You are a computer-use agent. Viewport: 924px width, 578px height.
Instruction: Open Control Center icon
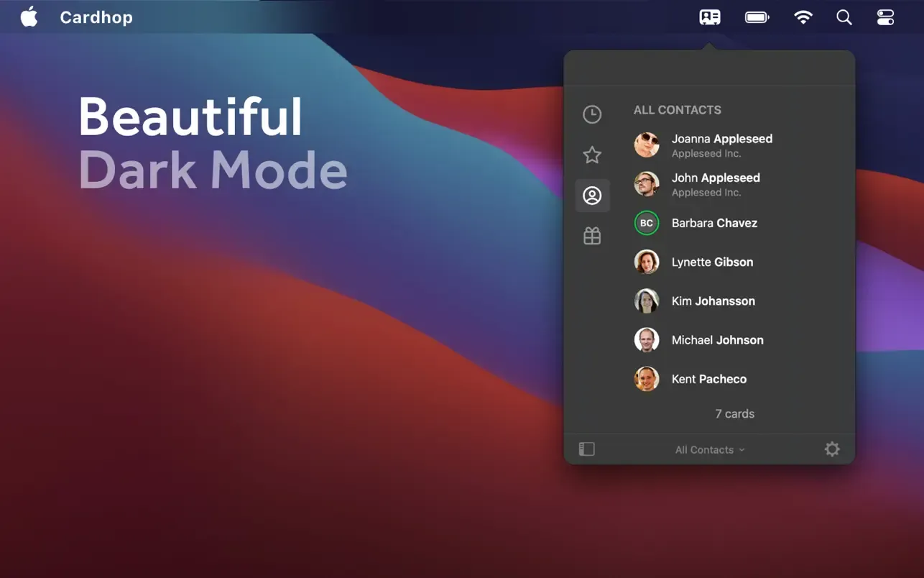tap(885, 17)
